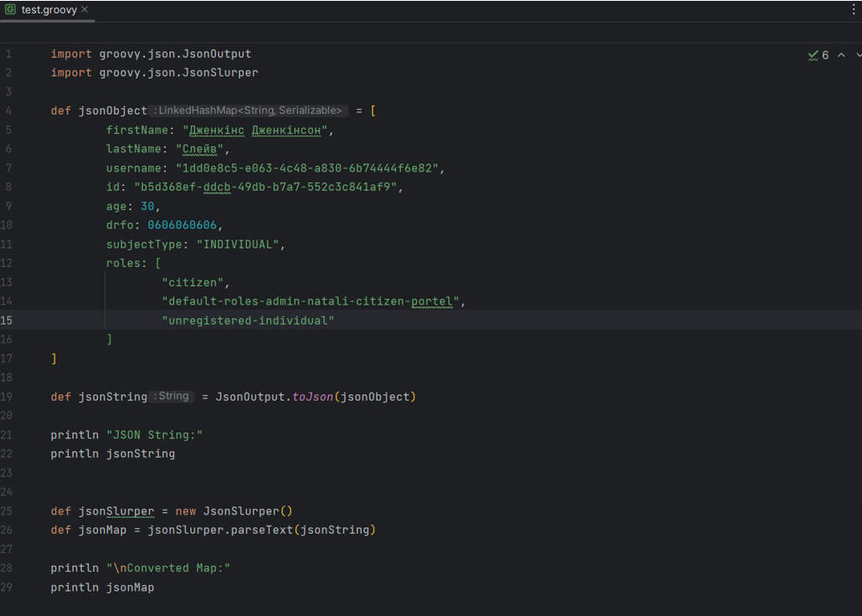The image size is (862, 616).
Task: Click gutter at line number 4
Action: tap(8, 111)
